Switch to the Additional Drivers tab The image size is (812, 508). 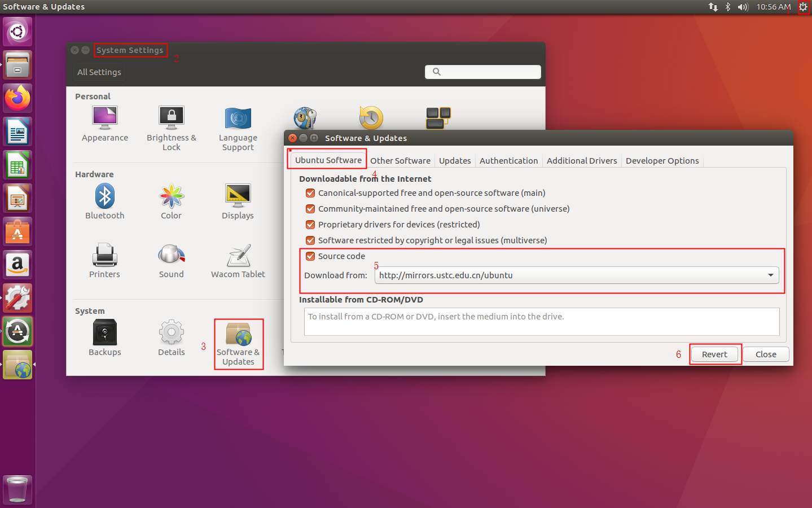(582, 161)
